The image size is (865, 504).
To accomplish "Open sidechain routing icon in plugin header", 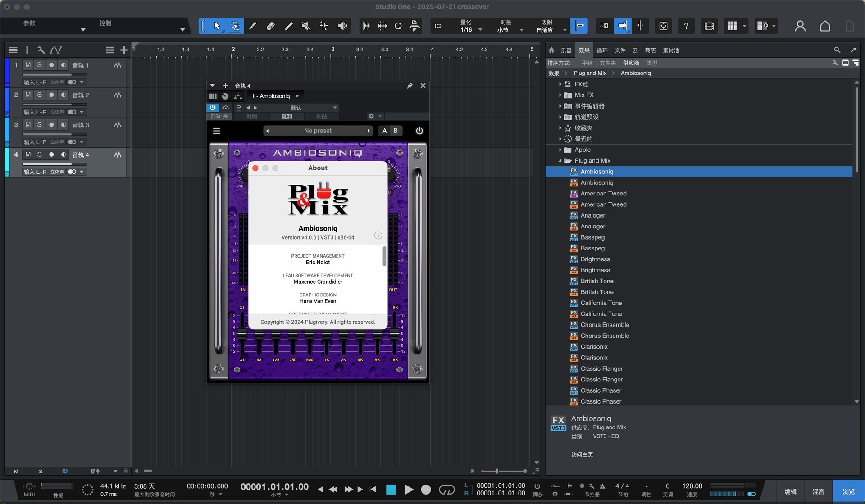I will [x=238, y=96].
